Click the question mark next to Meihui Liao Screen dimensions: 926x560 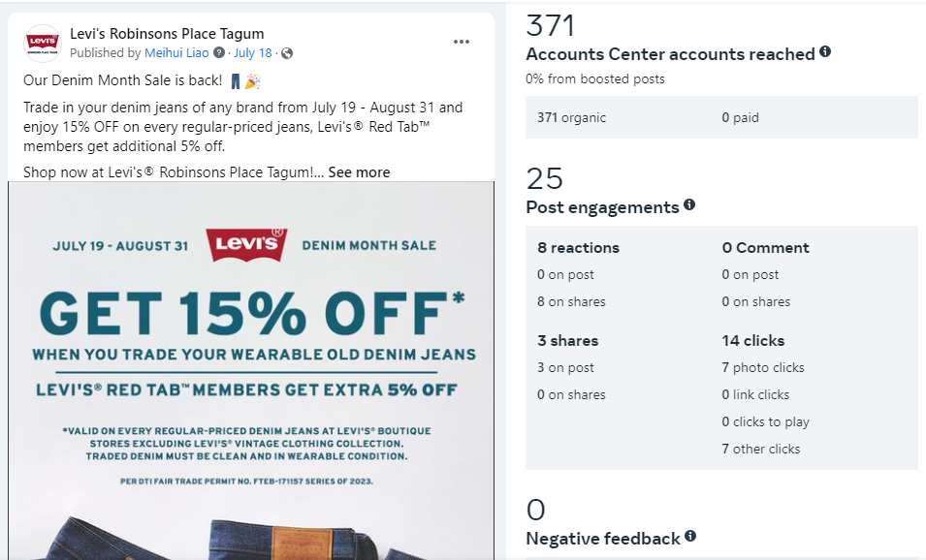tap(219, 53)
